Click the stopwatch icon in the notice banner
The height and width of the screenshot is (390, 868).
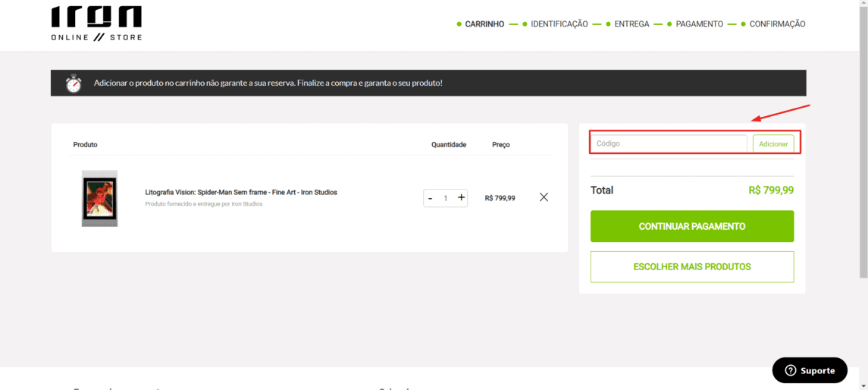(73, 83)
